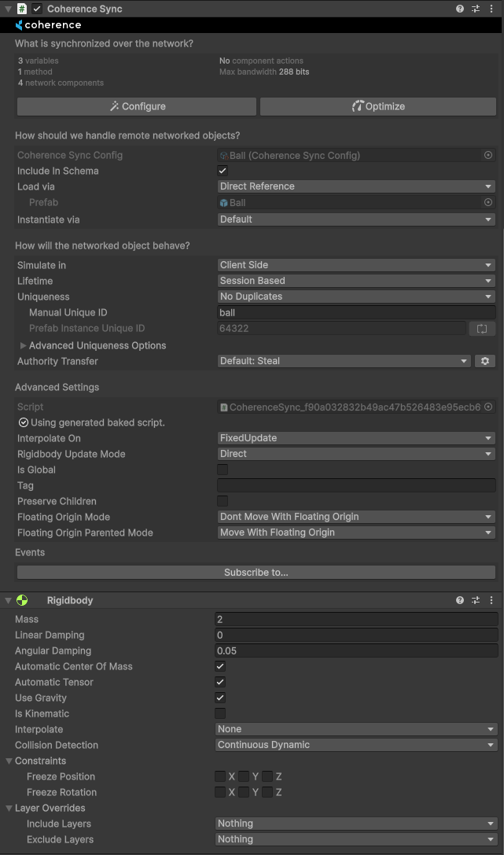
Task: Open Coherence Sync component kebab menu
Action: pos(491,9)
